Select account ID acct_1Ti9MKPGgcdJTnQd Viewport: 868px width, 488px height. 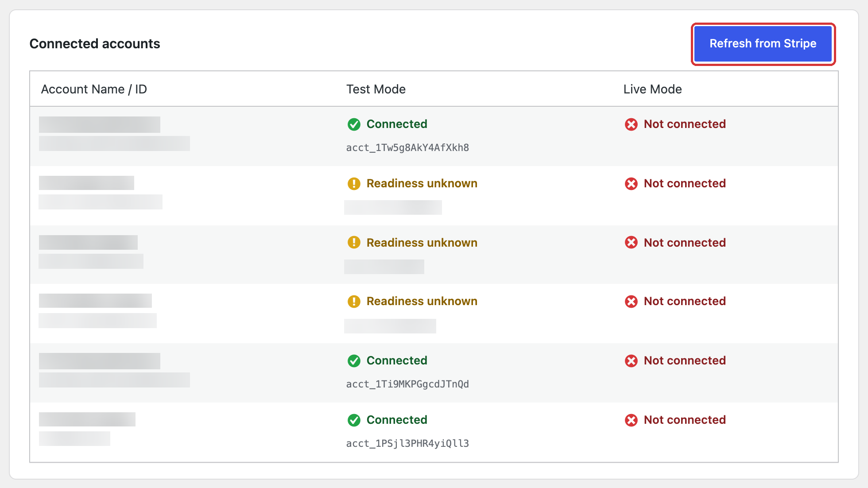407,384
